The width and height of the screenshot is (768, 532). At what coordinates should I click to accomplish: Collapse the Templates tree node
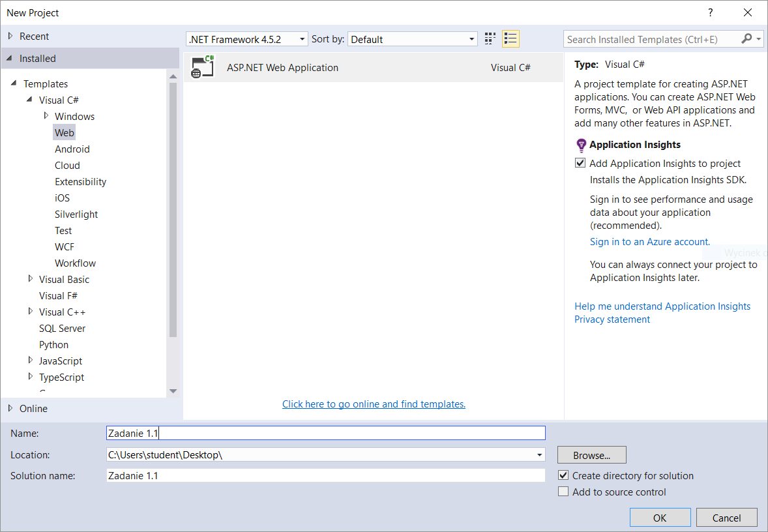14,83
